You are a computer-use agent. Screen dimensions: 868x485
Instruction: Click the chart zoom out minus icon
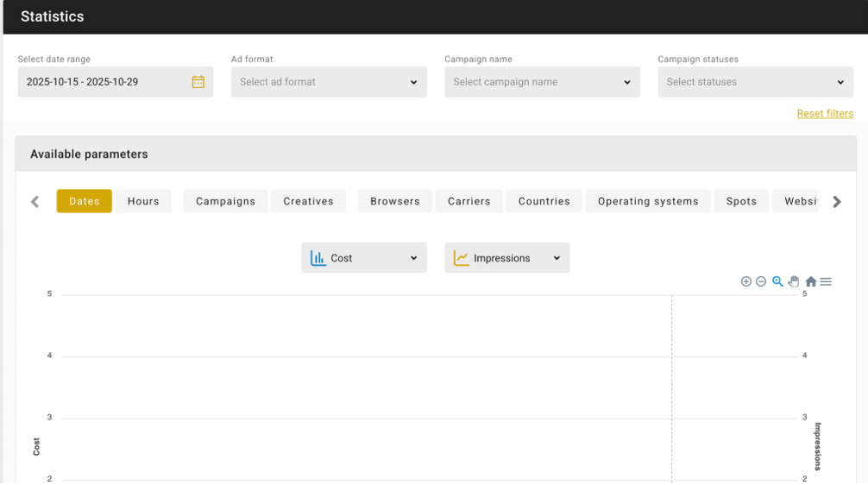[x=761, y=281]
